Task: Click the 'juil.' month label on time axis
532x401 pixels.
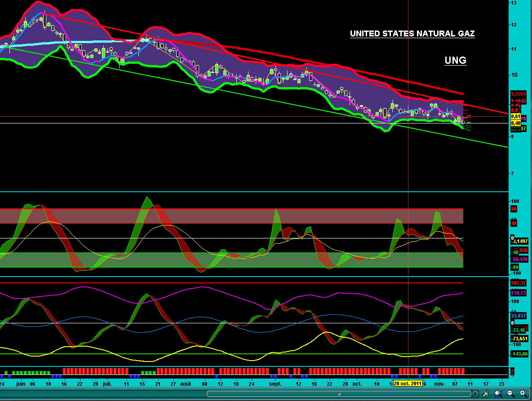Action: click(107, 384)
